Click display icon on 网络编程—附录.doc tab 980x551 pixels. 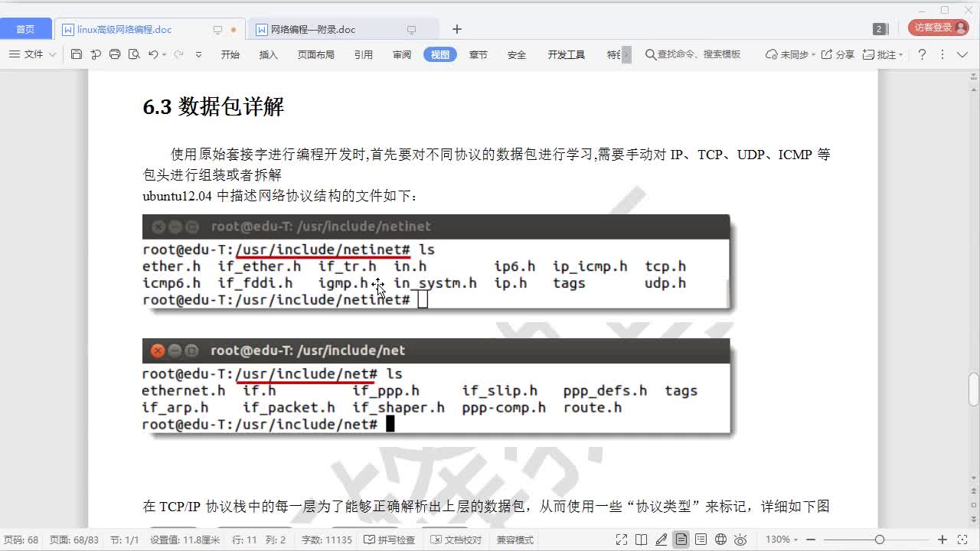click(411, 30)
